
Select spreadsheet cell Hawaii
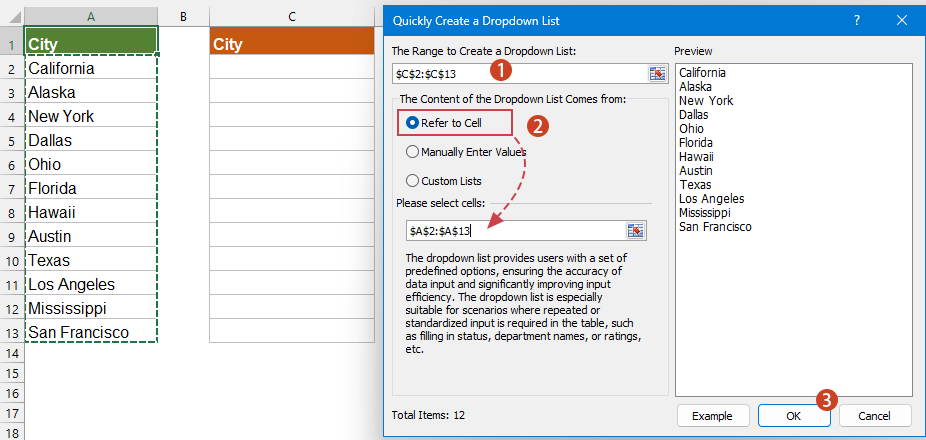[x=91, y=211]
